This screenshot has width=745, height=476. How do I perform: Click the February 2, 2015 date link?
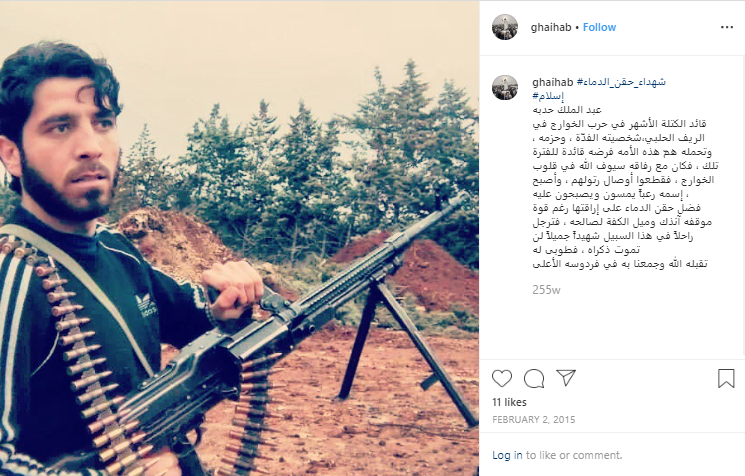pyautogui.click(x=534, y=419)
